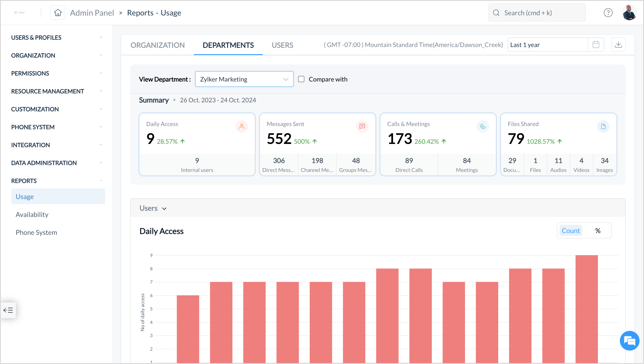Click the 552 Messages Sent total
The height and width of the screenshot is (364, 644).
pyautogui.click(x=279, y=139)
